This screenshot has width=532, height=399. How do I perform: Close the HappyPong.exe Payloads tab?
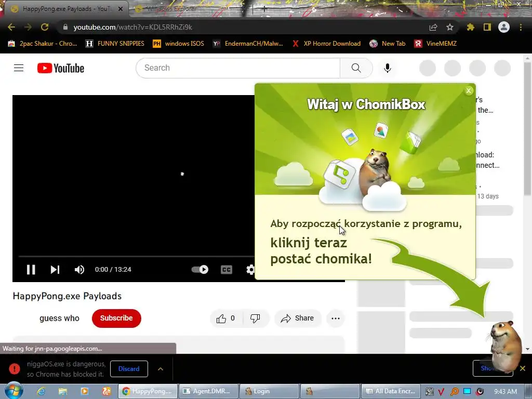coord(121,9)
